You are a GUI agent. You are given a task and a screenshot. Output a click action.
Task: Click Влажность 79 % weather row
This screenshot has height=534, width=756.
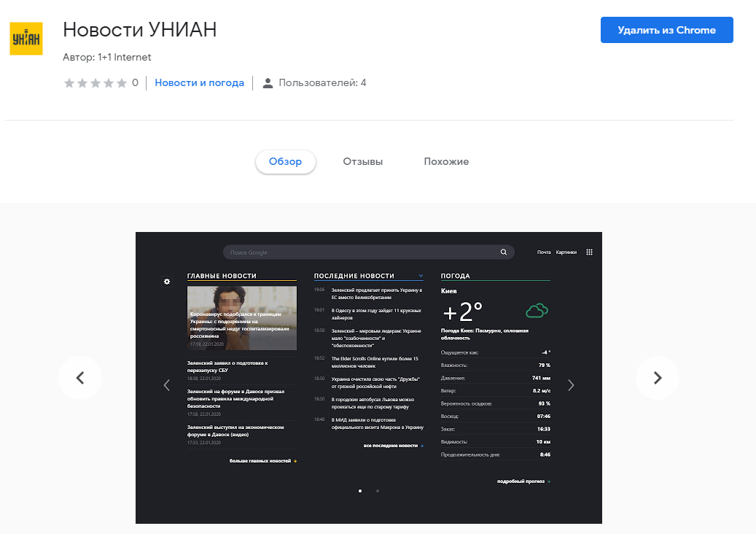496,365
